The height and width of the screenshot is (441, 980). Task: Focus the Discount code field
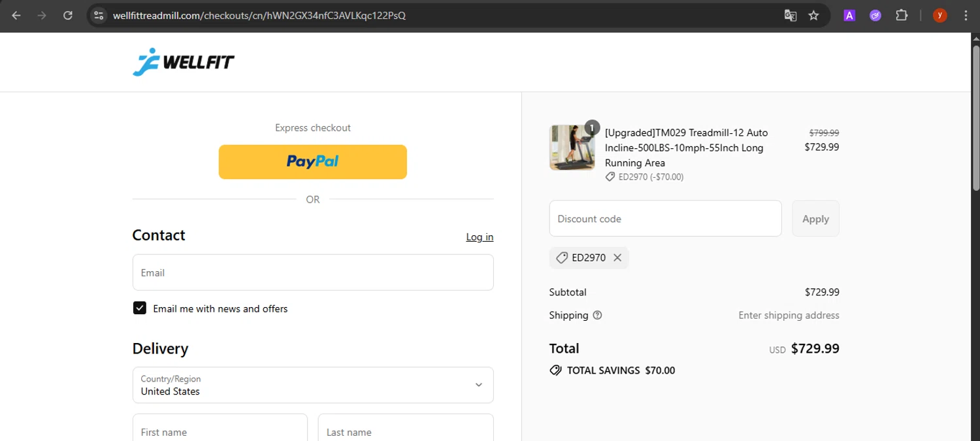point(665,219)
